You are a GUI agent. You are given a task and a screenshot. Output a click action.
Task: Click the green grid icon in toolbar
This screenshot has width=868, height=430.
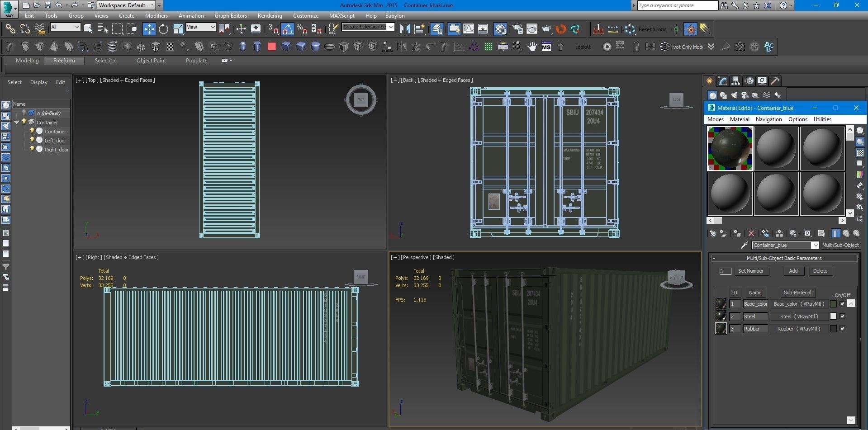(488, 47)
